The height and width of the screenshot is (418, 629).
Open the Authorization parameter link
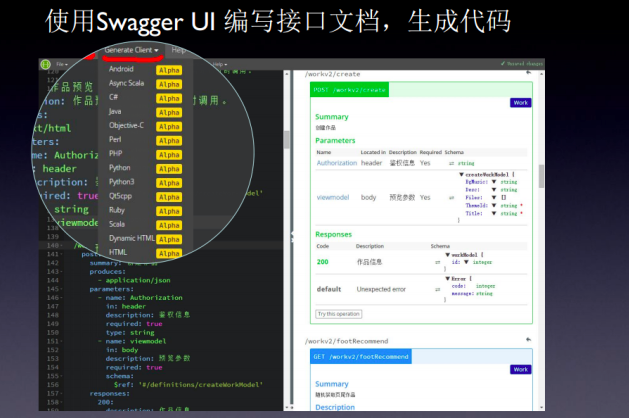click(x=337, y=163)
